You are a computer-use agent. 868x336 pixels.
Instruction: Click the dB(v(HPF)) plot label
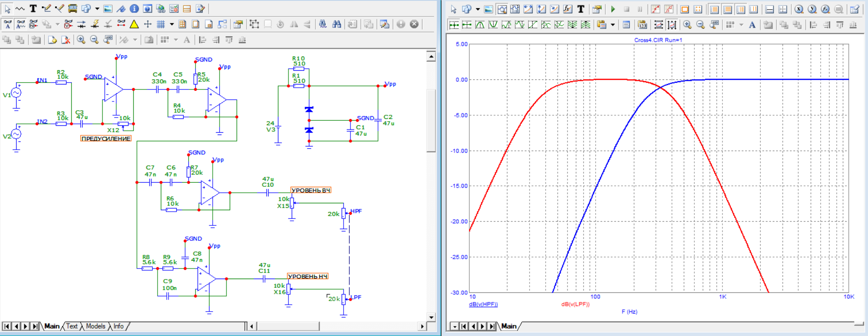pos(483,304)
